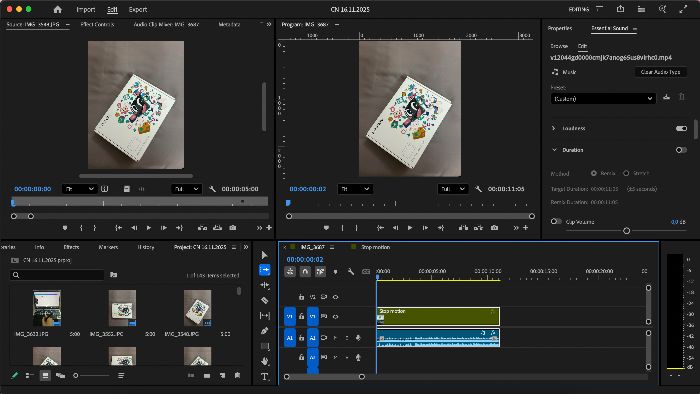Click Clear Audio Type button
Screen dimensions: 700x394
tap(660, 72)
